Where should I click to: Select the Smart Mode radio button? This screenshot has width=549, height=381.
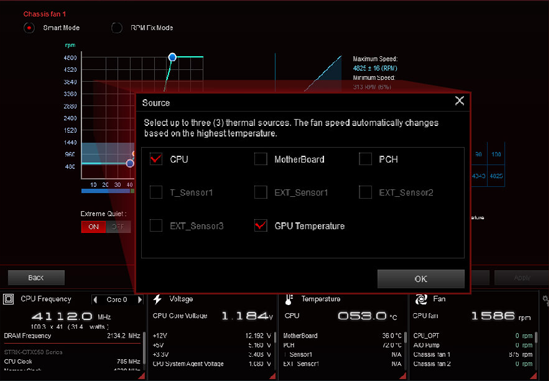point(29,28)
